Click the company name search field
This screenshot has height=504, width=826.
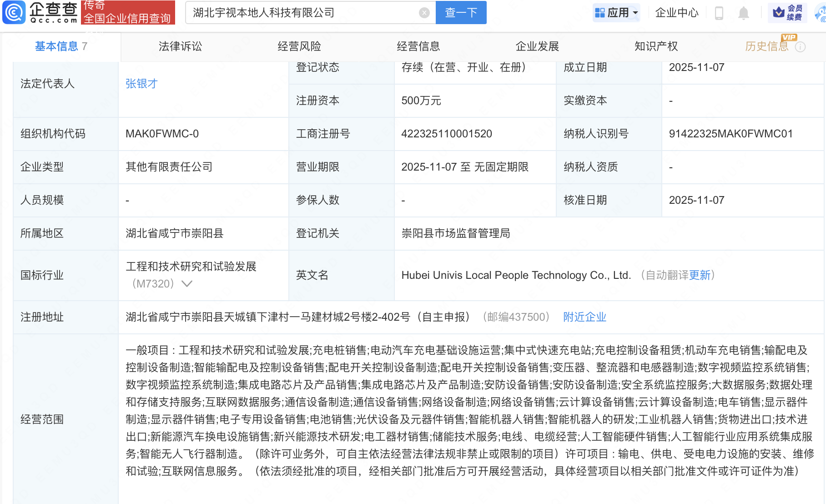coord(302,13)
